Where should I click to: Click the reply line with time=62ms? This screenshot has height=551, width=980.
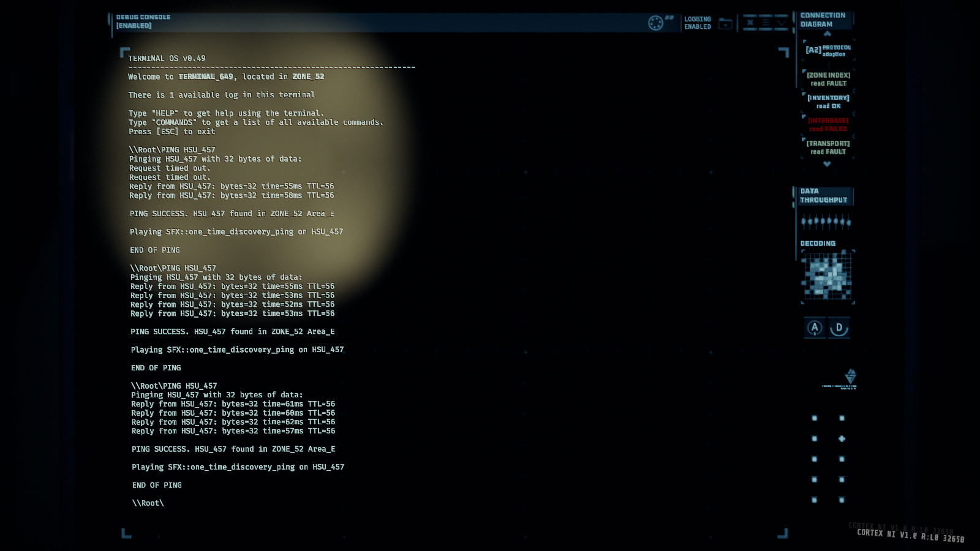pyautogui.click(x=233, y=422)
